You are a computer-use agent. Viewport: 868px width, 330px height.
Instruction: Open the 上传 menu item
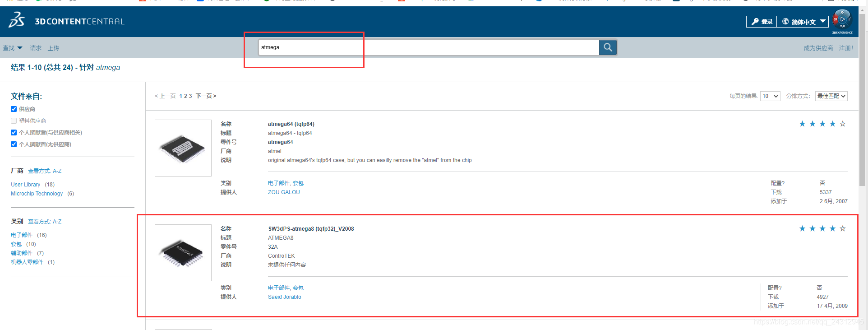click(54, 48)
